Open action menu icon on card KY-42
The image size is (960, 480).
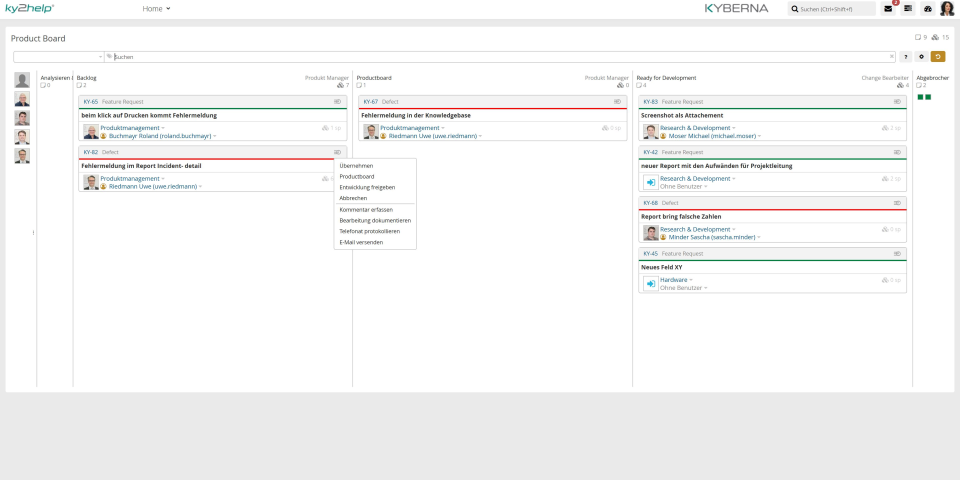tap(897, 152)
